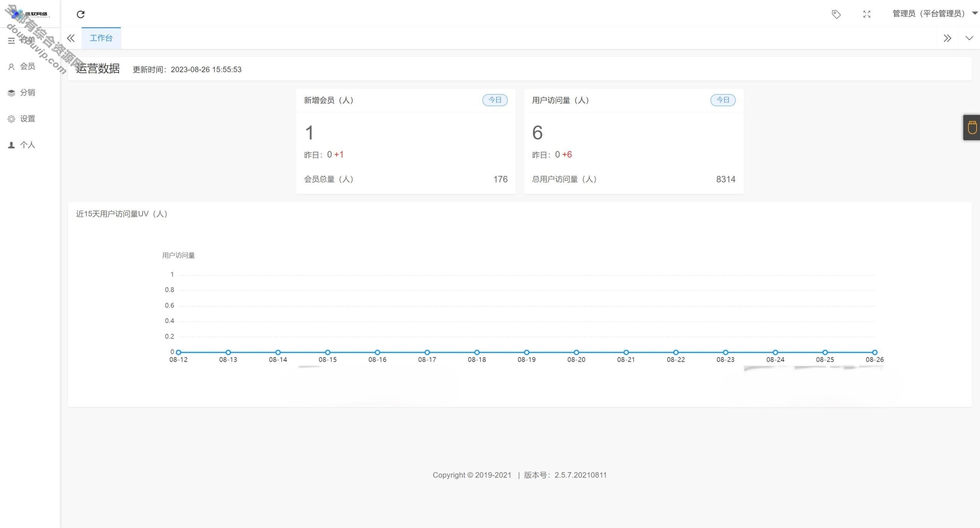Viewport: 980px width, 528px height.
Task: Click the 08-15 chart data point
Action: click(x=328, y=352)
